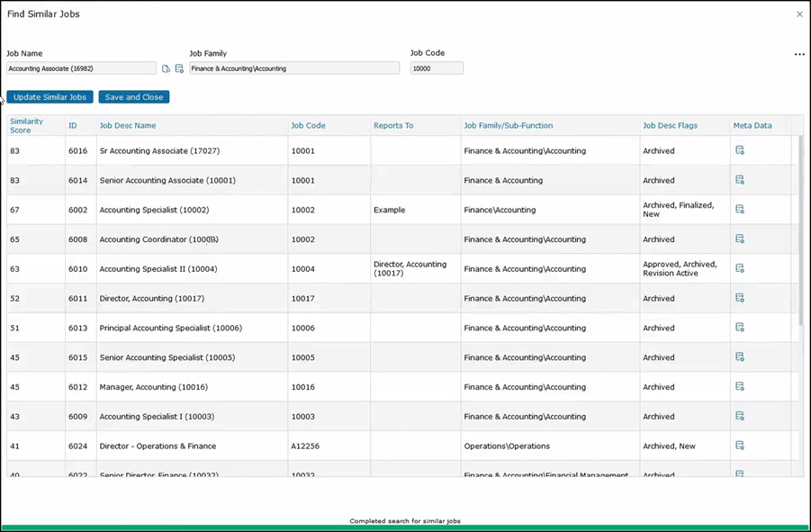The image size is (811, 532).
Task: Click Save and Close
Action: [134, 97]
